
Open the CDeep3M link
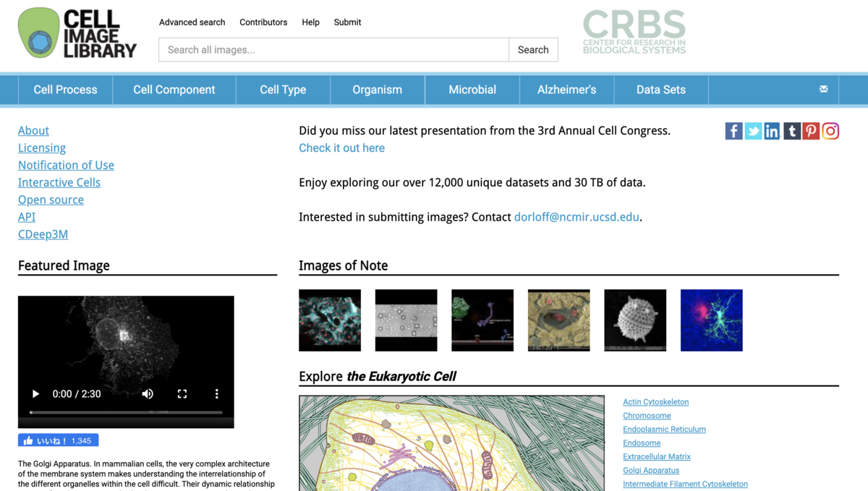point(43,234)
